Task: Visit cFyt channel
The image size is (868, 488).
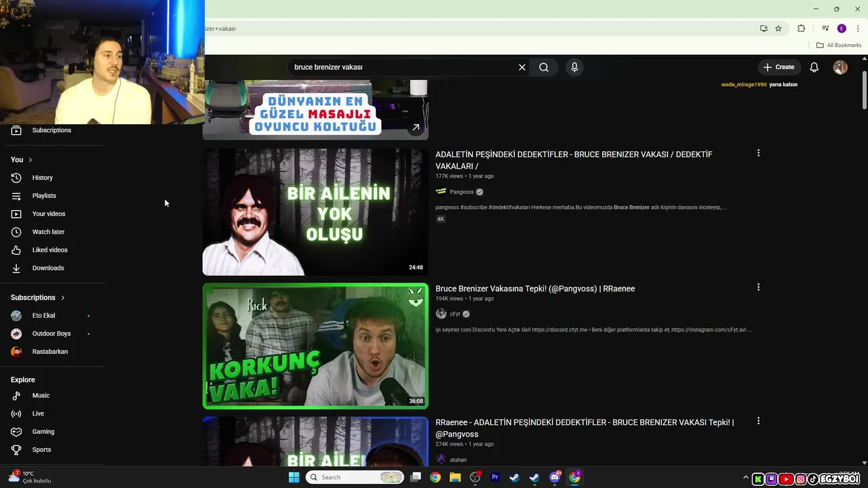Action: click(x=455, y=314)
